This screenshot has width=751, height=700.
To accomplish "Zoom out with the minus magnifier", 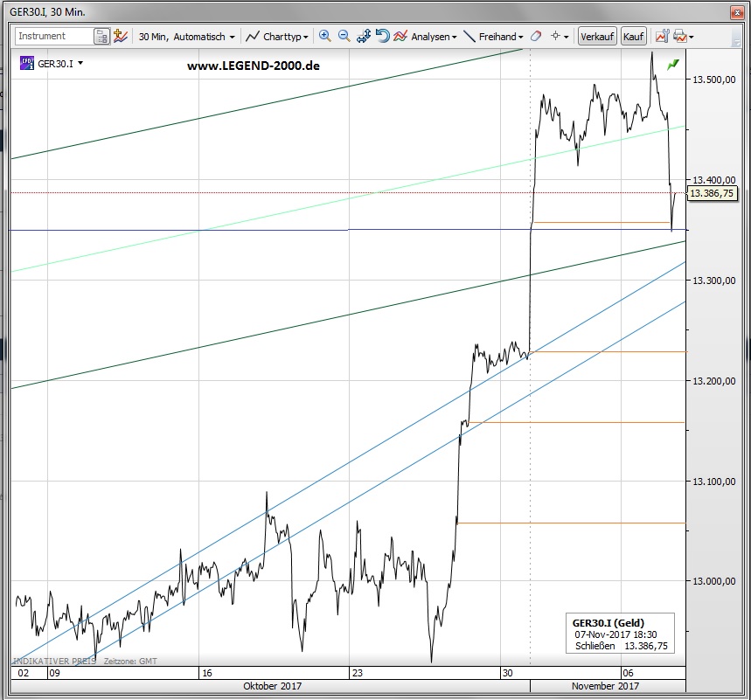I will [x=344, y=37].
